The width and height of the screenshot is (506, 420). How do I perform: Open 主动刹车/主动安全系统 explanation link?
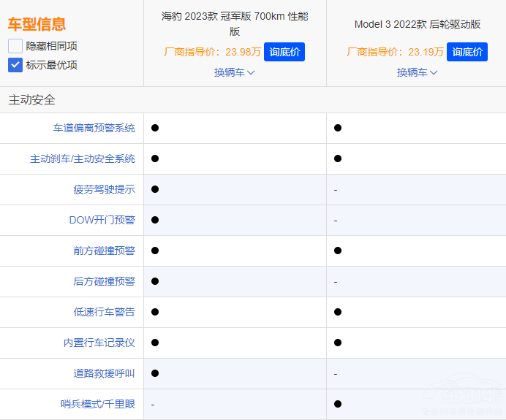pyautogui.click(x=82, y=159)
